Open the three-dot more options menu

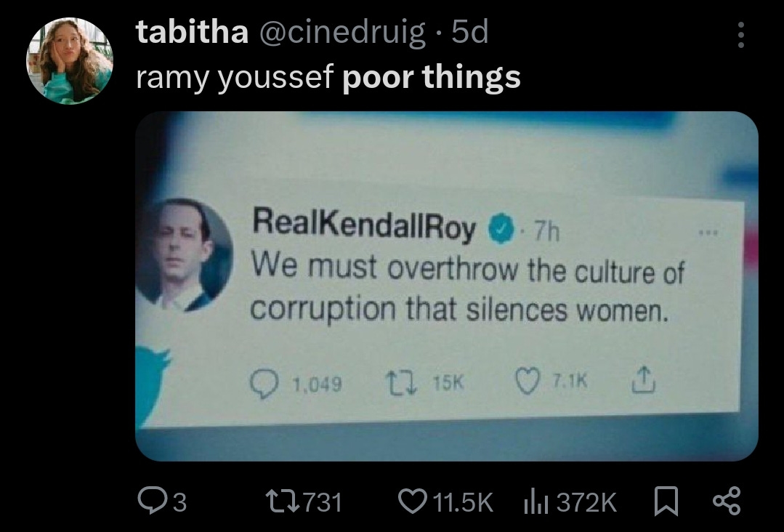pos(741,35)
